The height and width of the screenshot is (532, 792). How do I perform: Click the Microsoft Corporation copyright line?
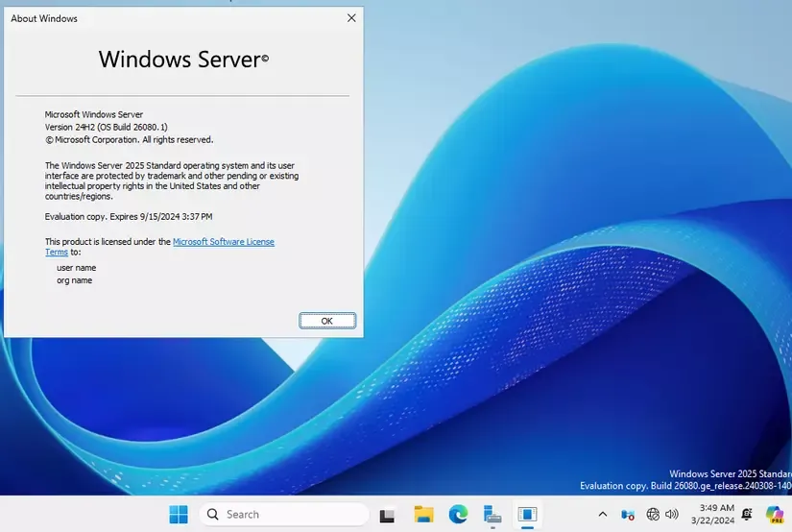coord(130,140)
